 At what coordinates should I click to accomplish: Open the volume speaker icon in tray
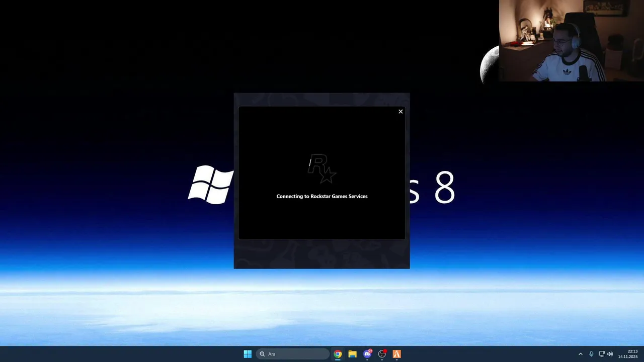[610, 354]
